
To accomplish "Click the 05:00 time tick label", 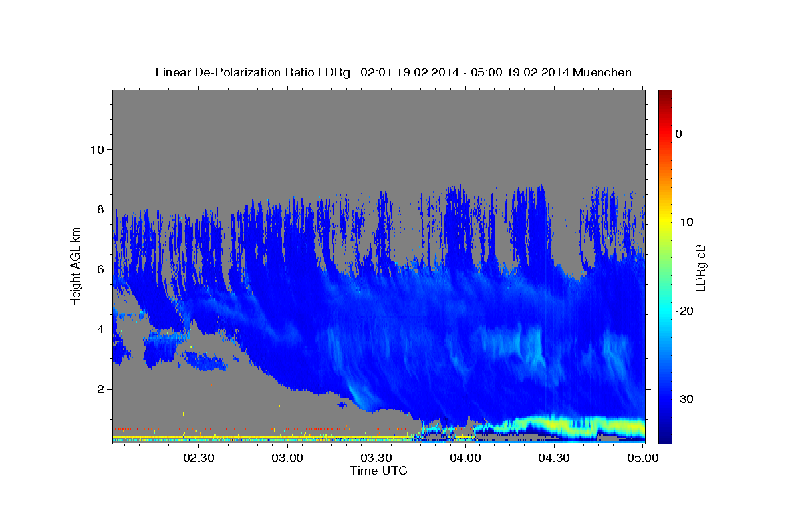I will [642, 458].
